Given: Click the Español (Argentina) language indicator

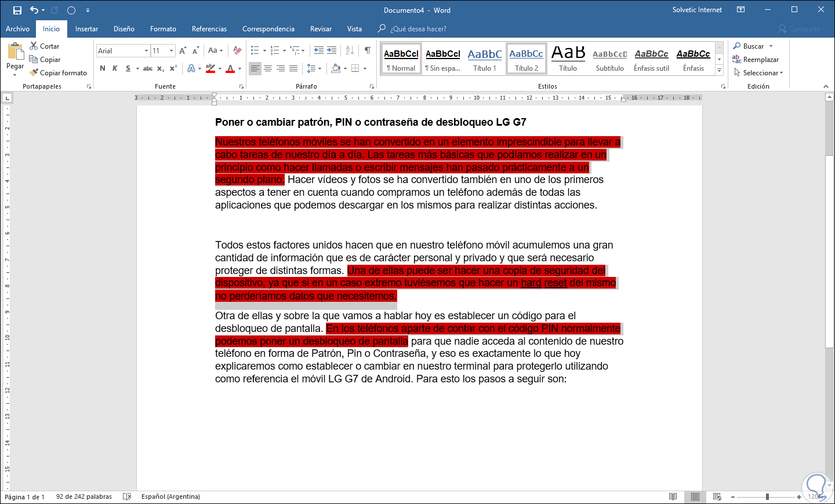Looking at the screenshot, I should 170,497.
